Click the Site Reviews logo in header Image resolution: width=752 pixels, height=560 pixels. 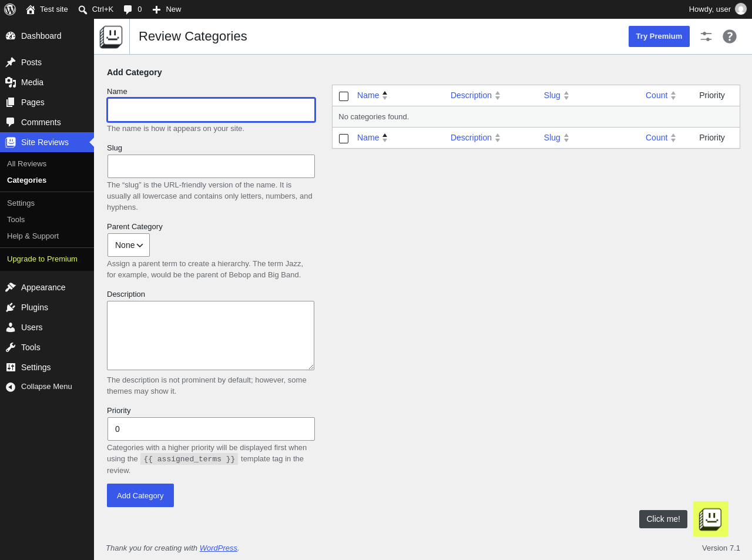pyautogui.click(x=111, y=36)
